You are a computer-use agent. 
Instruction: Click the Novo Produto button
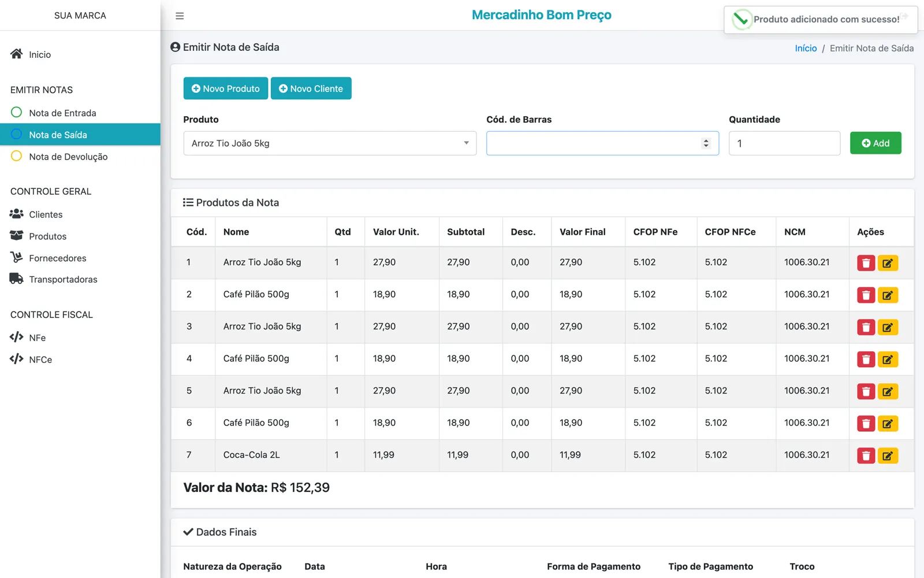pyautogui.click(x=226, y=88)
